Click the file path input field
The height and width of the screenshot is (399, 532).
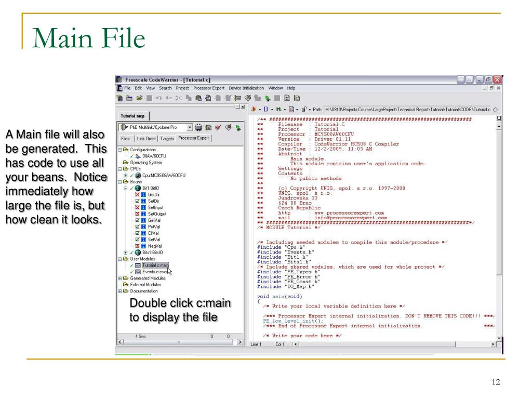407,110
